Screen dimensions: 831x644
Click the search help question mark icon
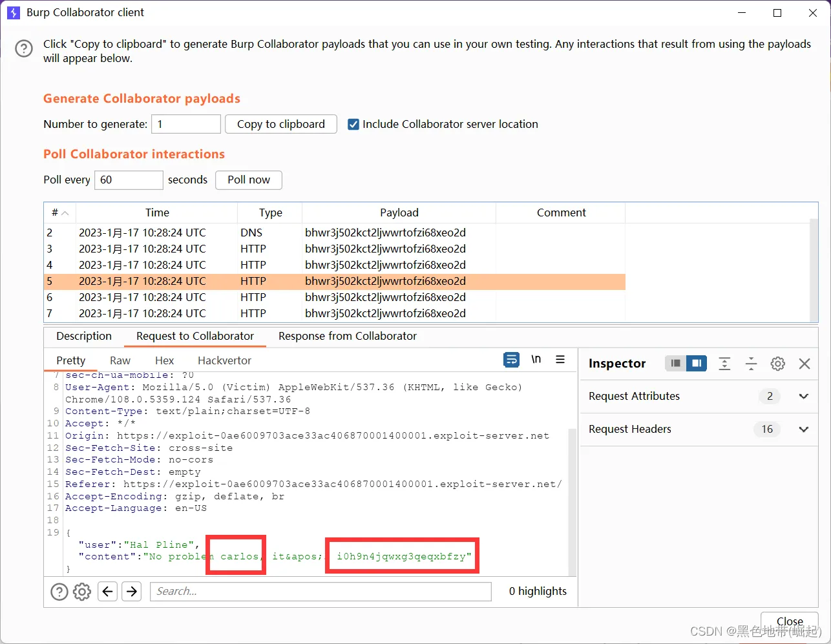click(59, 591)
